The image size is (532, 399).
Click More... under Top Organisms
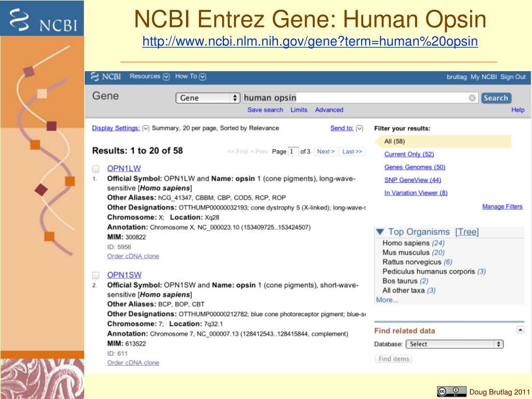[387, 300]
